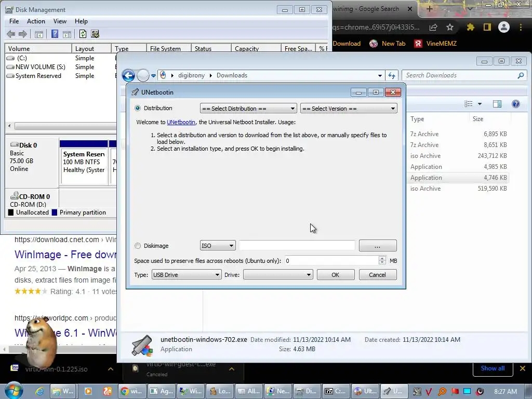Open the New Tab bookmark in Chrome

[388, 44]
